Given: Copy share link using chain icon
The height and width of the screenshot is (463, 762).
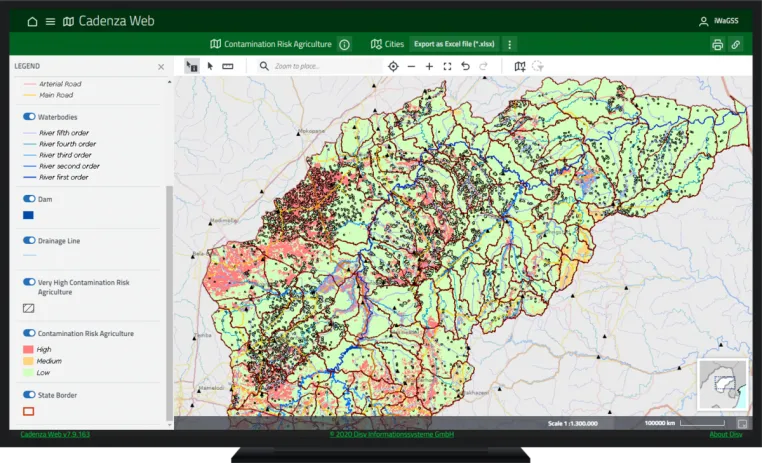Looking at the screenshot, I should 736,45.
